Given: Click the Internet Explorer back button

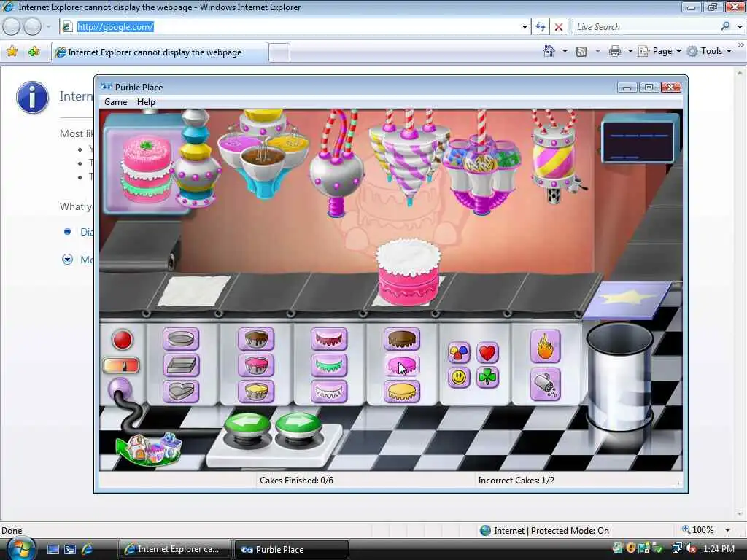Looking at the screenshot, I should coord(12,27).
